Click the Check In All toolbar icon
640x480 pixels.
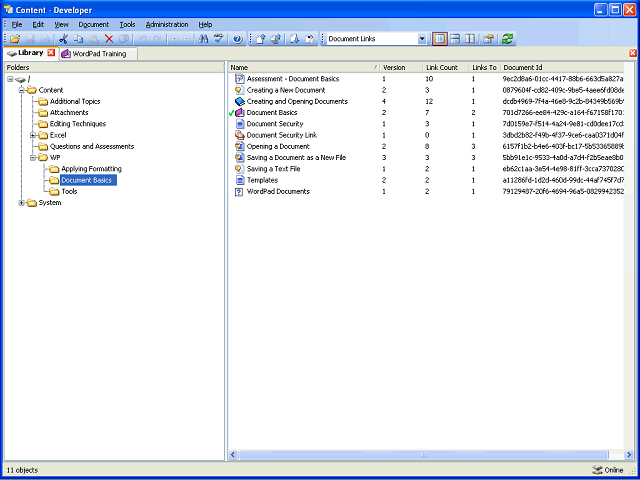click(276, 39)
